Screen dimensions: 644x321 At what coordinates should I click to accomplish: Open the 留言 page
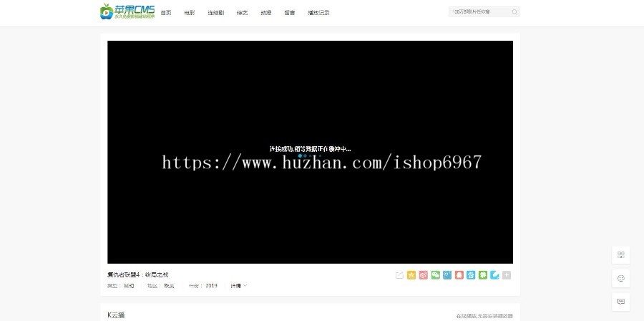pos(290,13)
